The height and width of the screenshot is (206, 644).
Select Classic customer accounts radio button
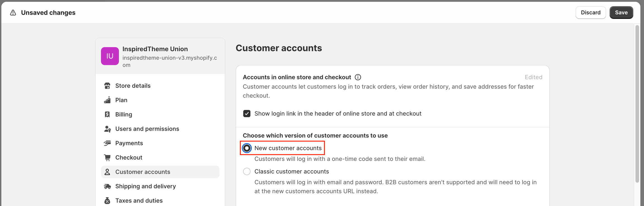(x=247, y=172)
